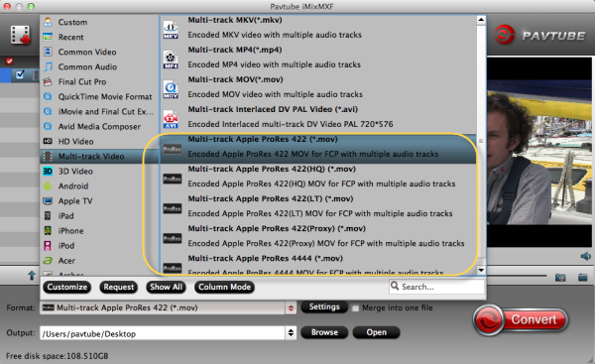Click the ProRes 422(Proxy) format icon

tap(173, 238)
